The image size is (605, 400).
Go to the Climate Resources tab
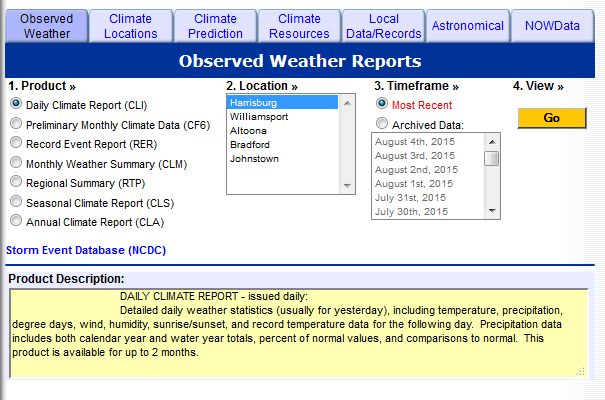tap(299, 26)
